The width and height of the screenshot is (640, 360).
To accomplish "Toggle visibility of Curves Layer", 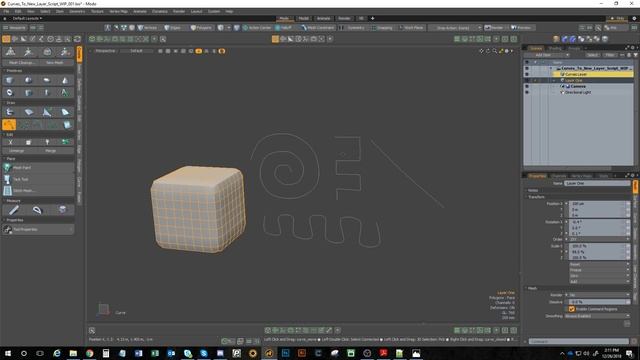I will pos(527,74).
